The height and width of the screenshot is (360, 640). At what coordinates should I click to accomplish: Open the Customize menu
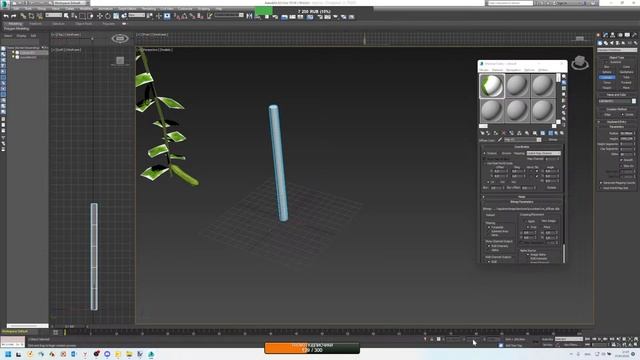185,9
